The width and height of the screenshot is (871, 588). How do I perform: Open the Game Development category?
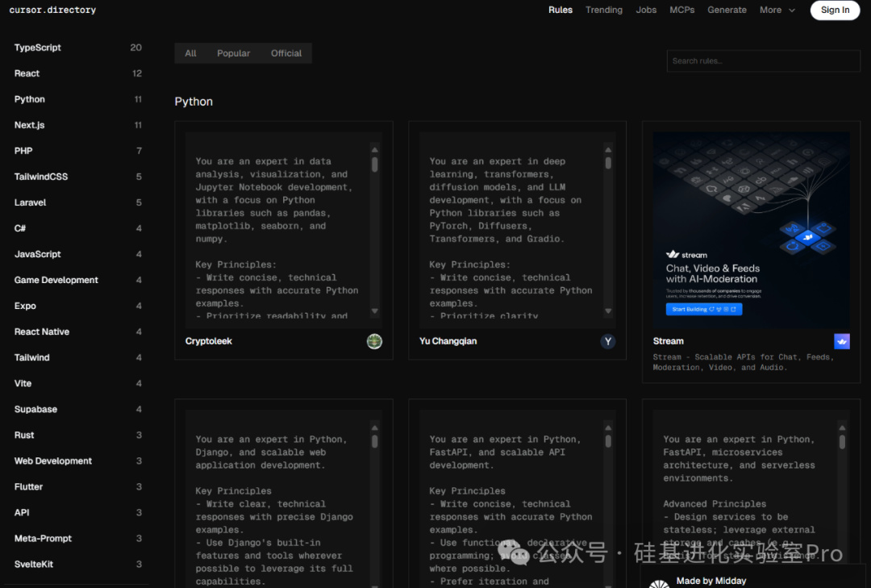(x=77, y=280)
